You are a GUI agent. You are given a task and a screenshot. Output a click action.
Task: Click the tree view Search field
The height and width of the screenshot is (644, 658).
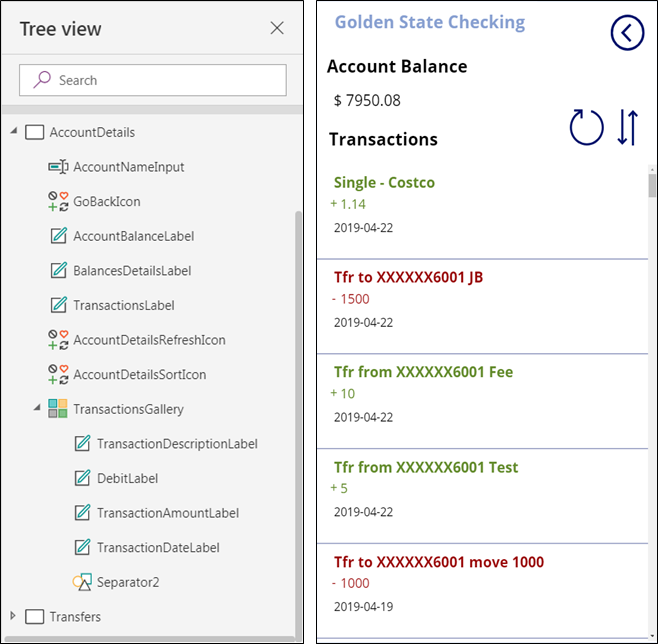153,80
